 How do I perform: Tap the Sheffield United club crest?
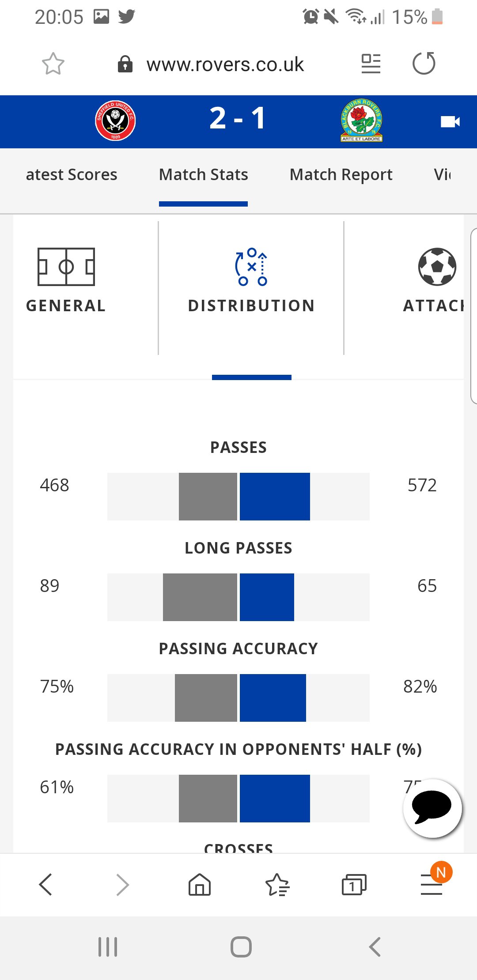pos(115,121)
